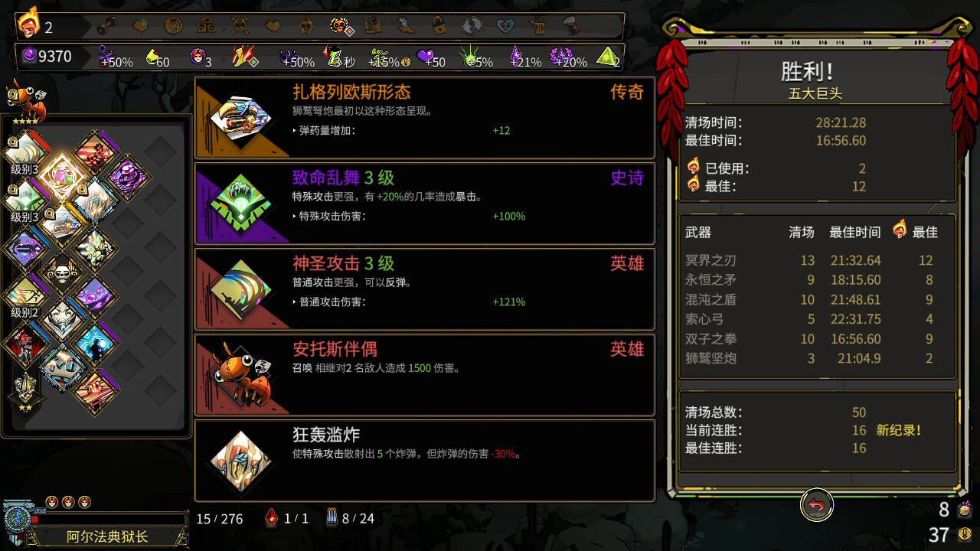Click the top-left plush companion portrait
The width and height of the screenshot is (980, 551).
click(x=25, y=102)
